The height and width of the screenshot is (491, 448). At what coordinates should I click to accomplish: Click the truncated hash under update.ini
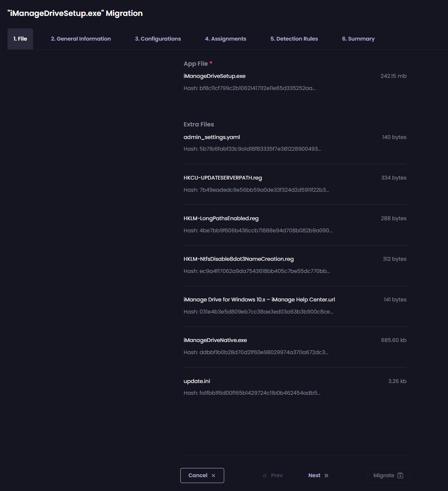pyautogui.click(x=252, y=393)
